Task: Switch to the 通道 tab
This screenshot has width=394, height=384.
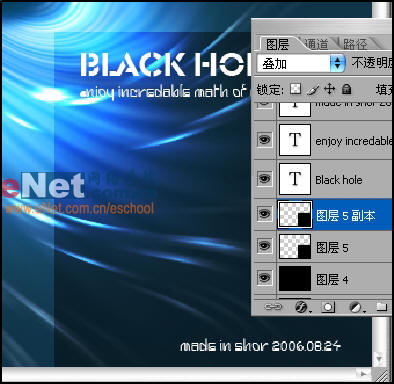Action: tap(316, 44)
